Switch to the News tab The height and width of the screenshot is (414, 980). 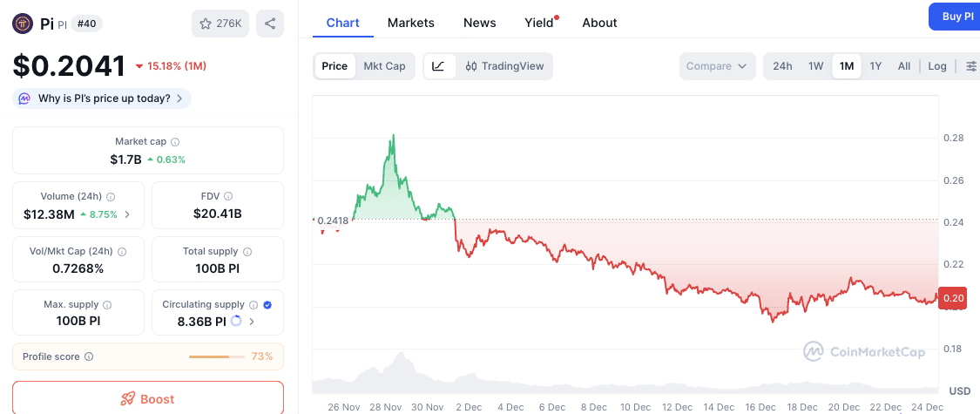click(x=480, y=23)
